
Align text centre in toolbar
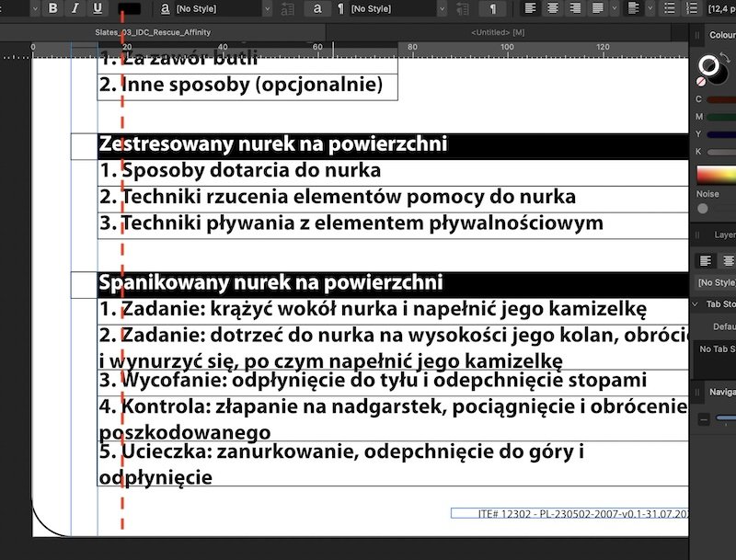553,8
